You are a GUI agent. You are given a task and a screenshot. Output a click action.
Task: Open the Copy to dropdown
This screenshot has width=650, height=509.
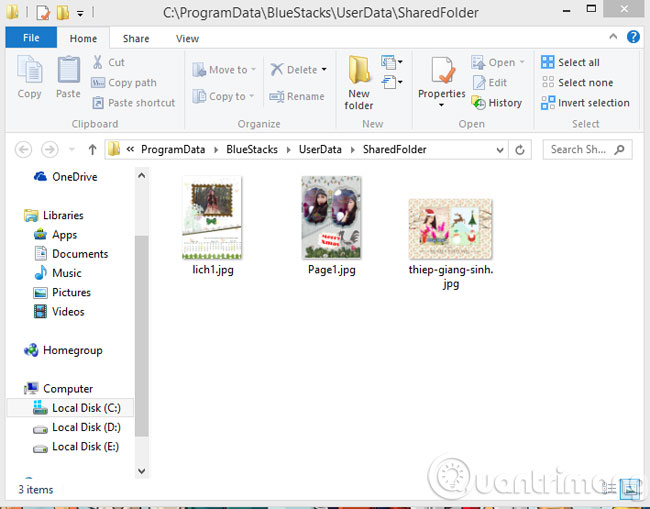[223, 96]
